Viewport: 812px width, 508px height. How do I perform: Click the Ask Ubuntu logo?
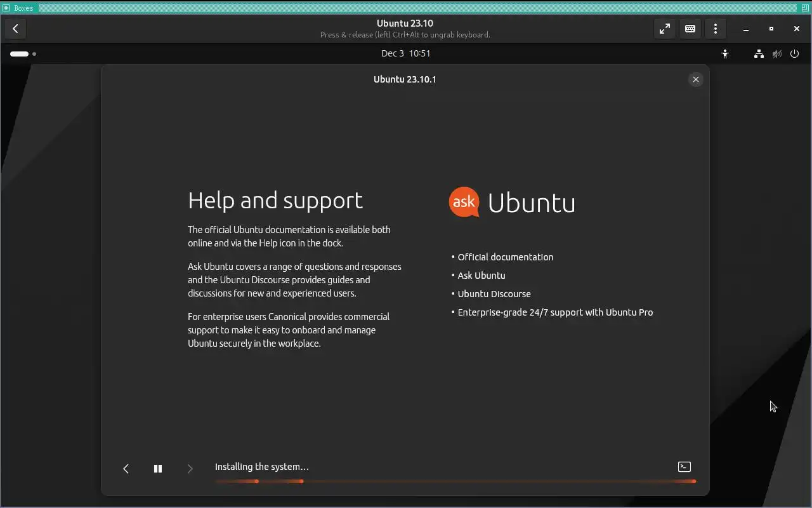point(512,202)
